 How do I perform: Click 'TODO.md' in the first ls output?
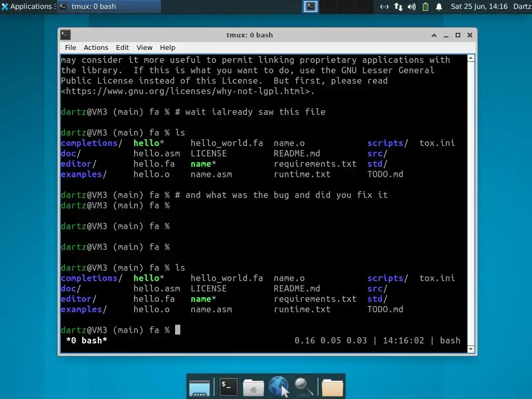[385, 175]
